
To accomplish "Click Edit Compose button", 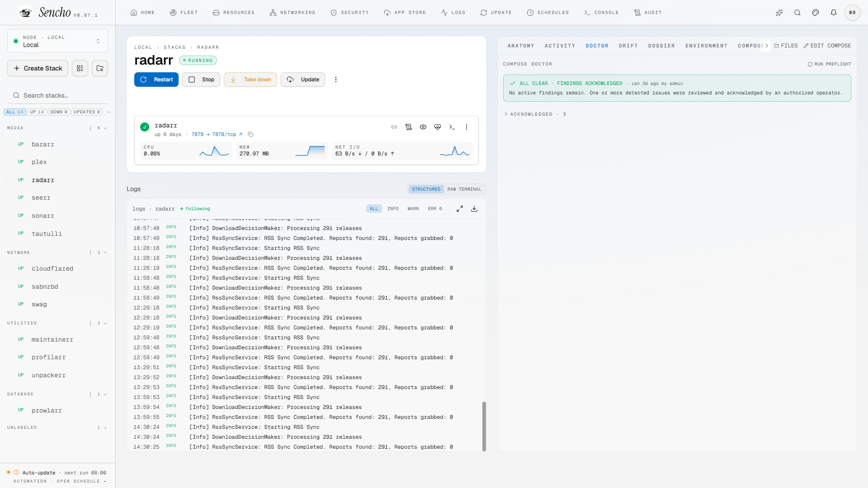I will pos(827,46).
